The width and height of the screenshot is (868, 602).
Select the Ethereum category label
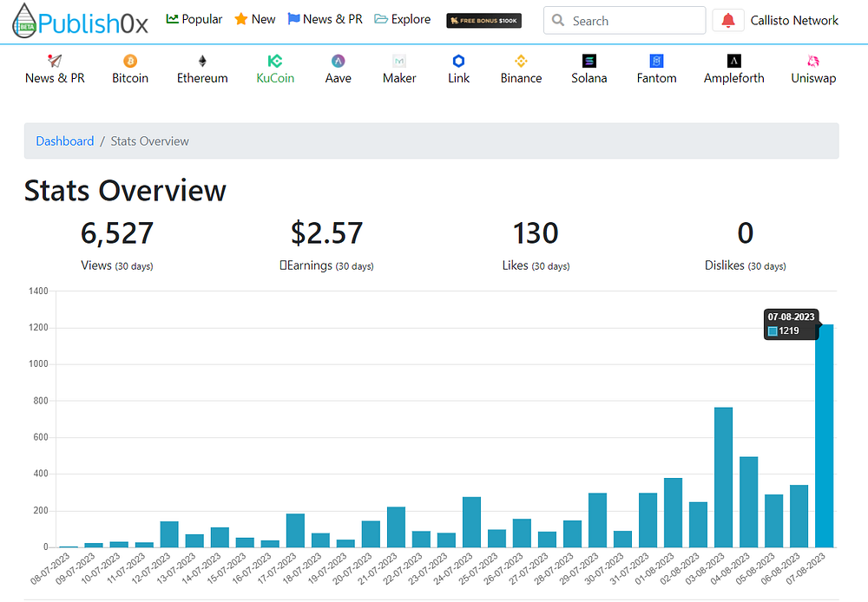202,78
